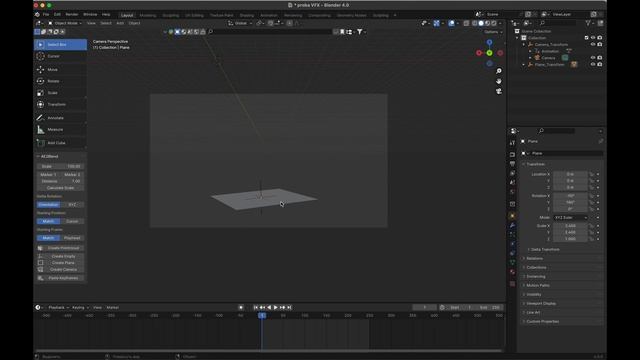The width and height of the screenshot is (640, 360).
Task: Click the outliner filter funnel icon
Action: (x=588, y=23)
